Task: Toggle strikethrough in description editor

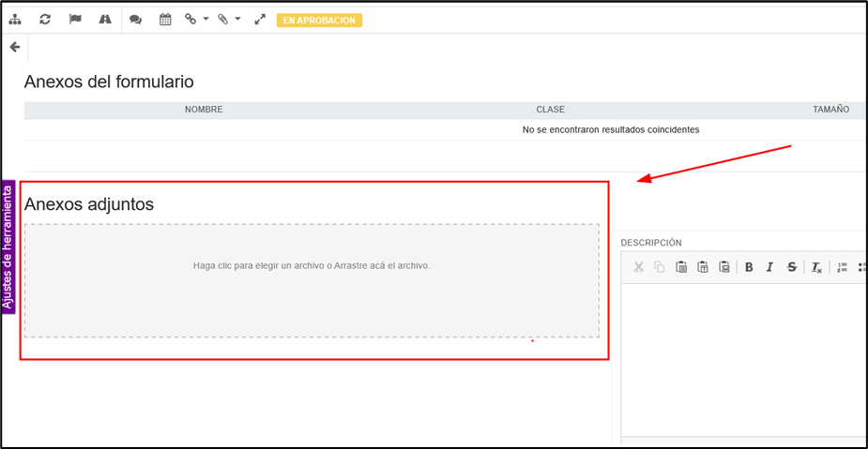Action: [x=791, y=267]
